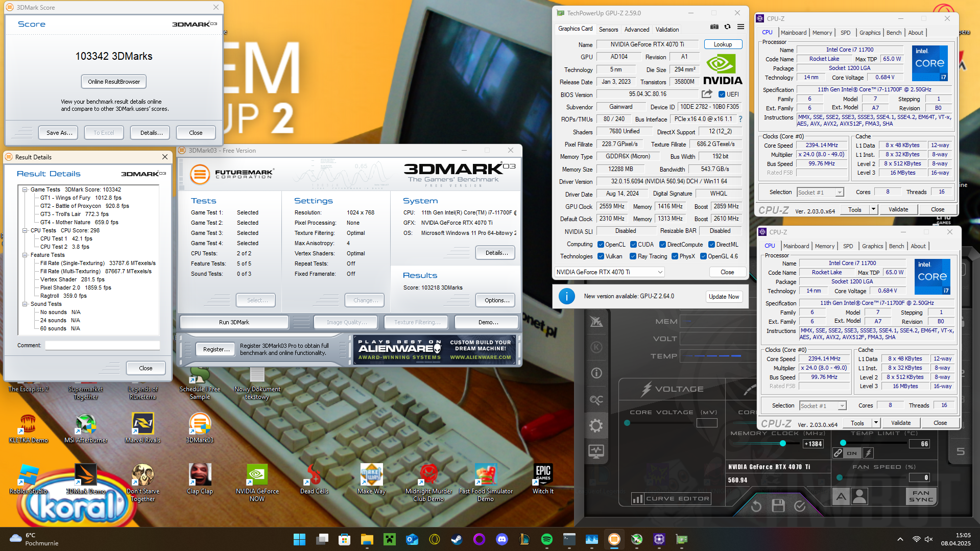Screen dimensions: 980x551
Task: Open Socket #1 dropdown in upper CPU-Z
Action: [820, 193]
